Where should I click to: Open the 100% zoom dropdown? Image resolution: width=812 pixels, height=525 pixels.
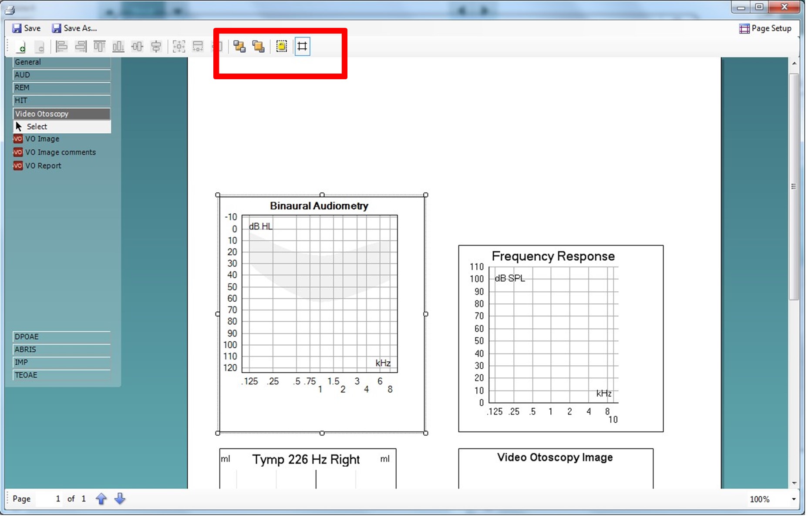(x=793, y=499)
